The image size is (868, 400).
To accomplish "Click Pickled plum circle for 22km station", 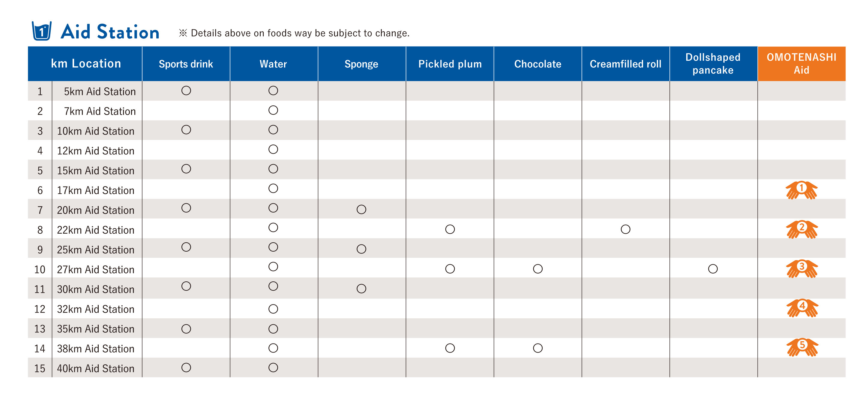I will pos(450,229).
